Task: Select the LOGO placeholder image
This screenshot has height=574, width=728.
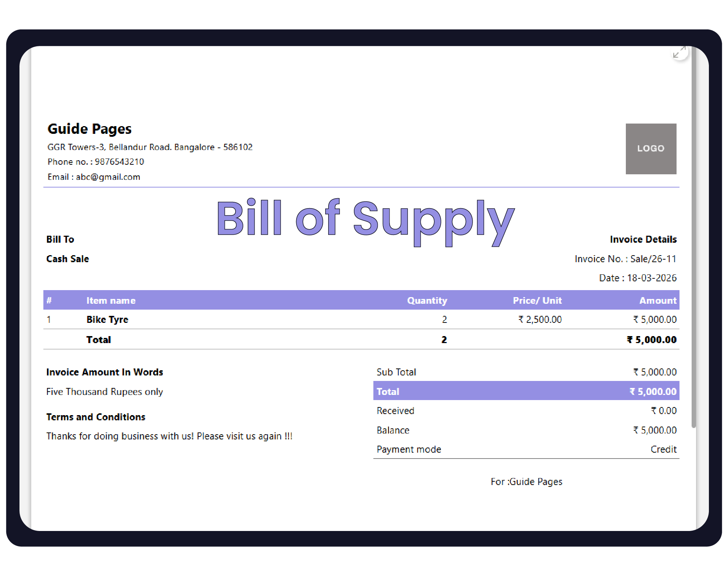Action: coord(651,149)
